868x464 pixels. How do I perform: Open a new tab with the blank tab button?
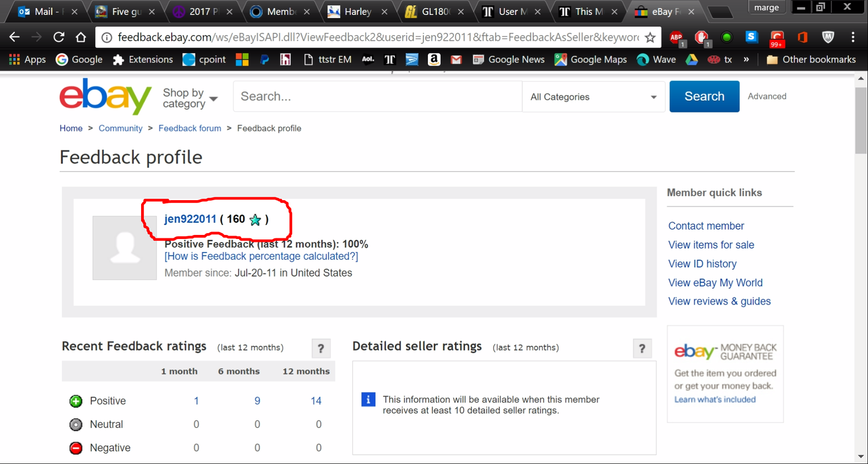click(x=720, y=13)
